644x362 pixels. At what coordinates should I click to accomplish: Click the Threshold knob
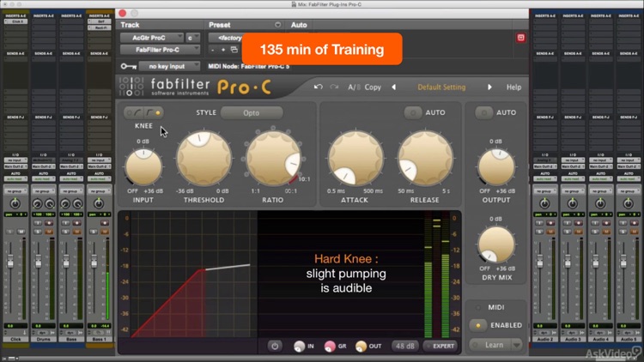click(204, 159)
